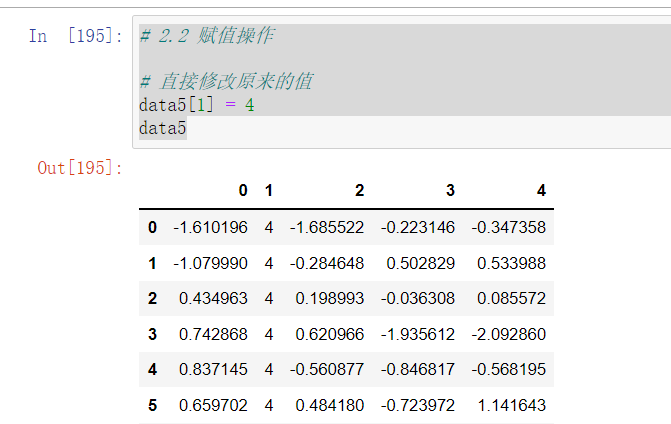Select cell value 0.837145
This screenshot has width=671, height=424.
coord(213,369)
